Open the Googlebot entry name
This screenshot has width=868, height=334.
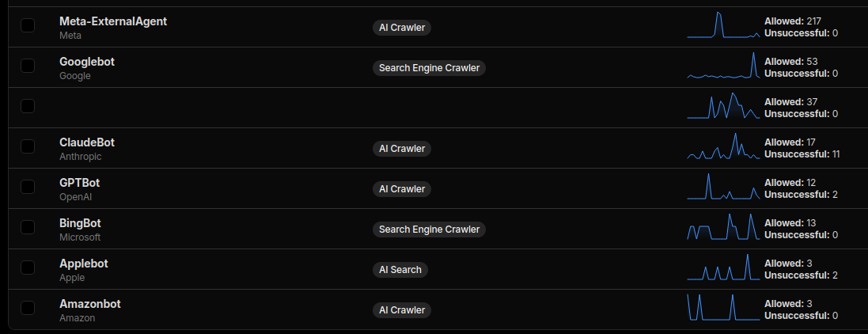coord(87,62)
